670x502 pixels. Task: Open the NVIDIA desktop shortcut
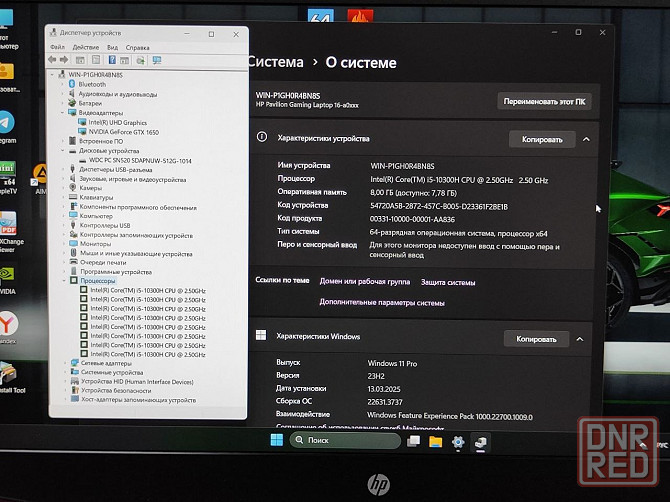click(x=7, y=280)
